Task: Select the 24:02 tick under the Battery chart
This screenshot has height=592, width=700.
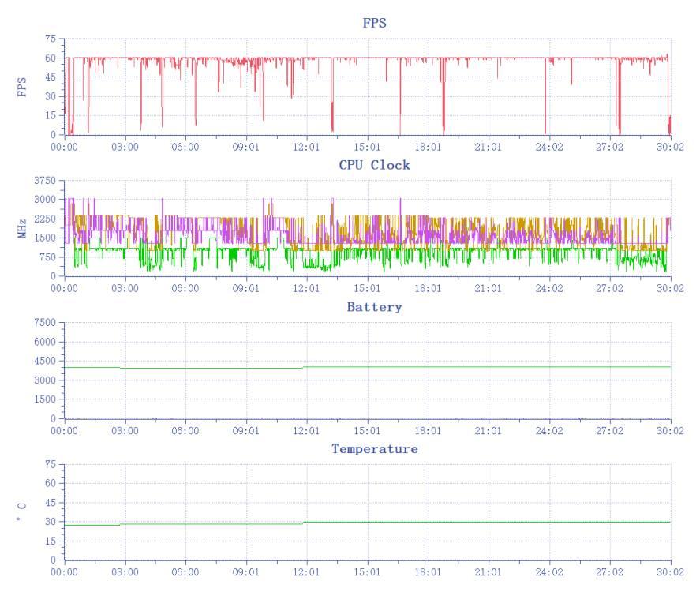Action: (x=548, y=431)
